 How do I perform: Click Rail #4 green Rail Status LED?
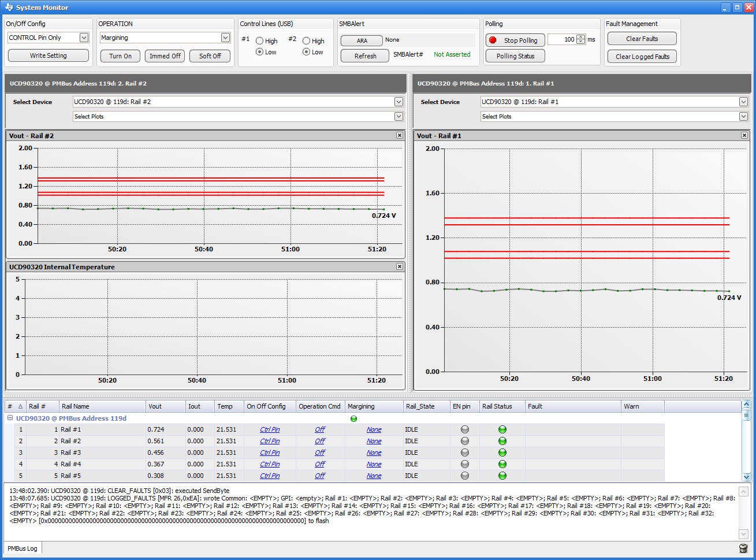pos(502,464)
